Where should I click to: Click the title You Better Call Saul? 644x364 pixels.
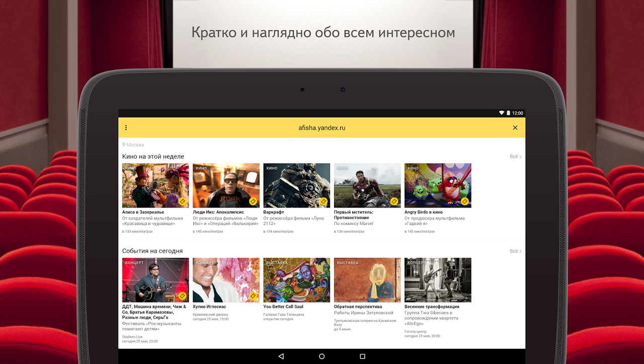(x=283, y=307)
